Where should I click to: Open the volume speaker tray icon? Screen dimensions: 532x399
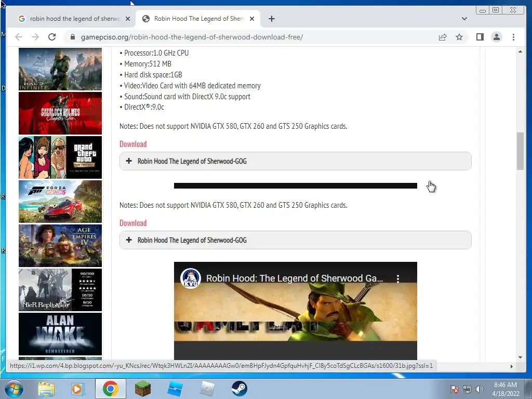click(479, 389)
